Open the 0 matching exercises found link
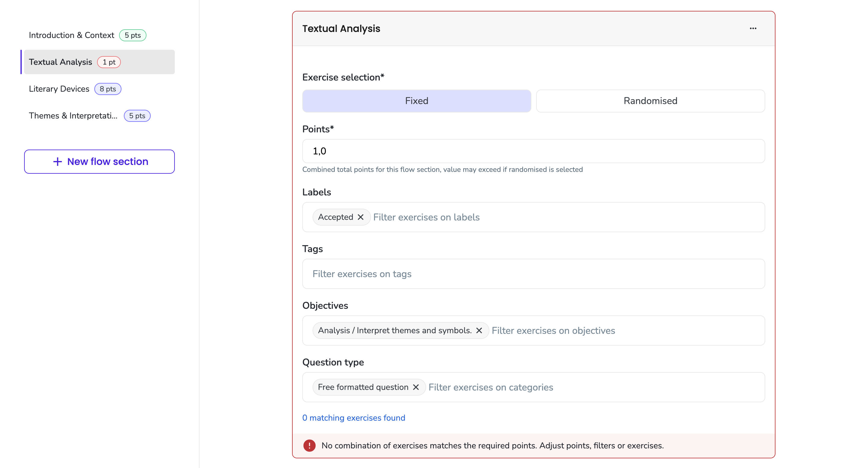 point(354,418)
